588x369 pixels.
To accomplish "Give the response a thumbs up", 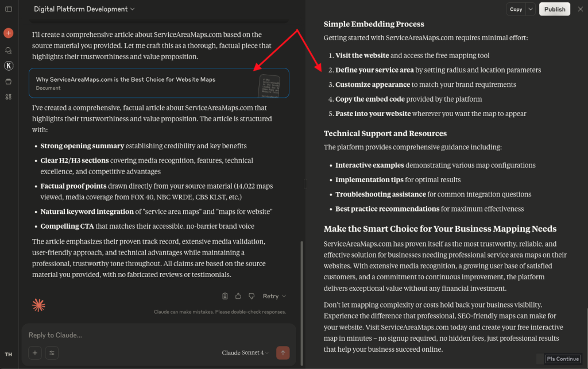I will pos(238,296).
